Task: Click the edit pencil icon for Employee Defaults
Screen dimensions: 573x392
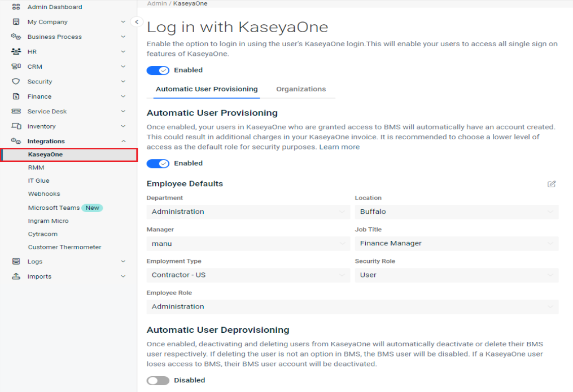Action: coord(552,184)
